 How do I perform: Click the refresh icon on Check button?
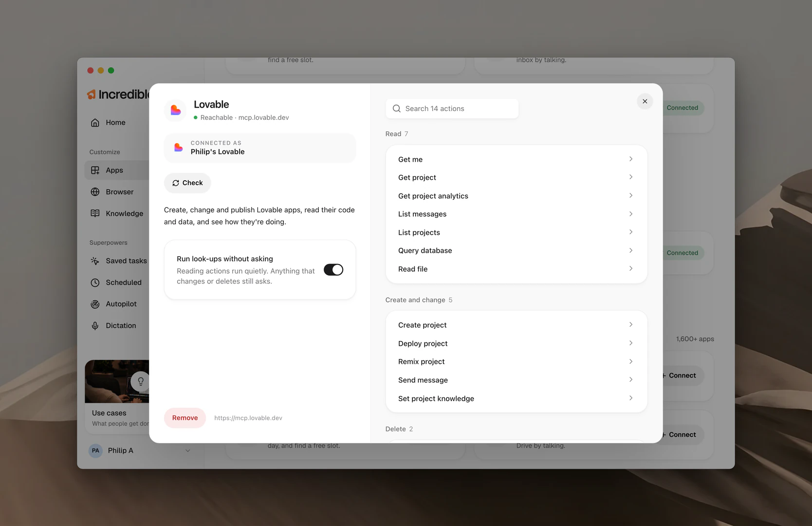click(x=176, y=183)
